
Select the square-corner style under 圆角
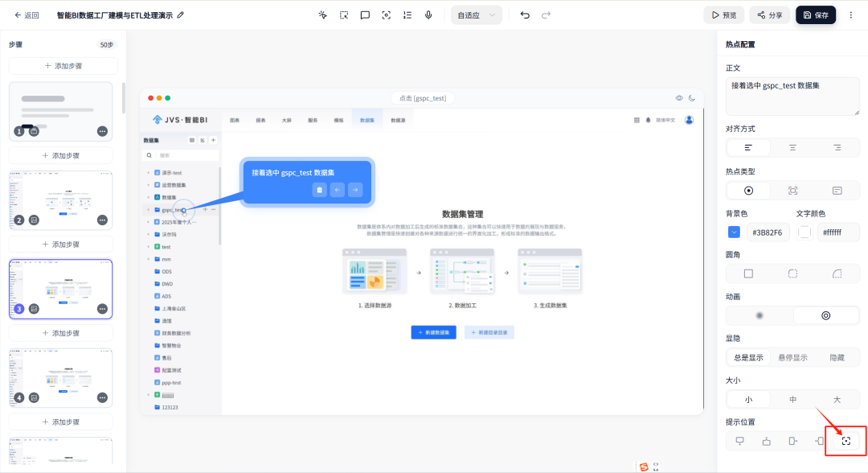point(748,274)
